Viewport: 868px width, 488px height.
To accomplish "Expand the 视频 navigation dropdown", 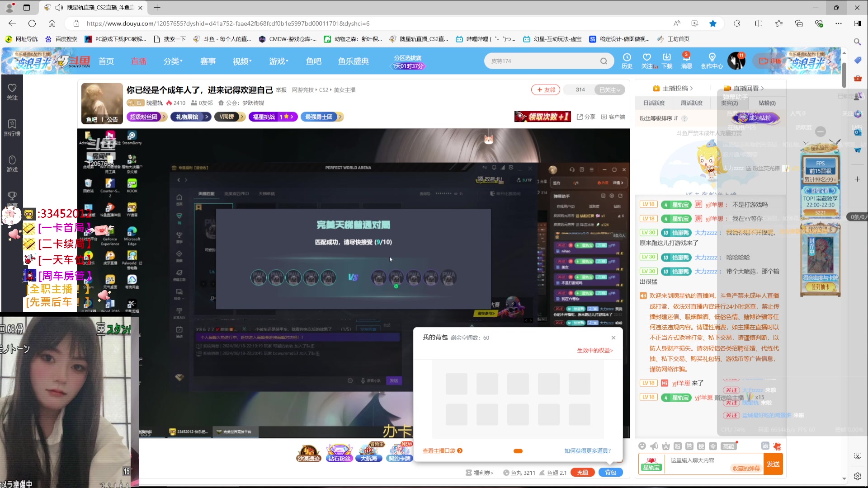I will 242,61.
